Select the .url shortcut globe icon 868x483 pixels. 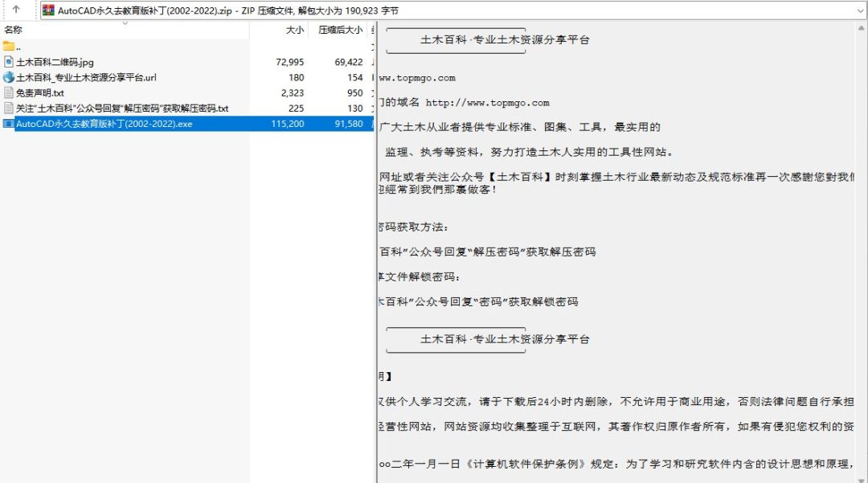pos(9,77)
